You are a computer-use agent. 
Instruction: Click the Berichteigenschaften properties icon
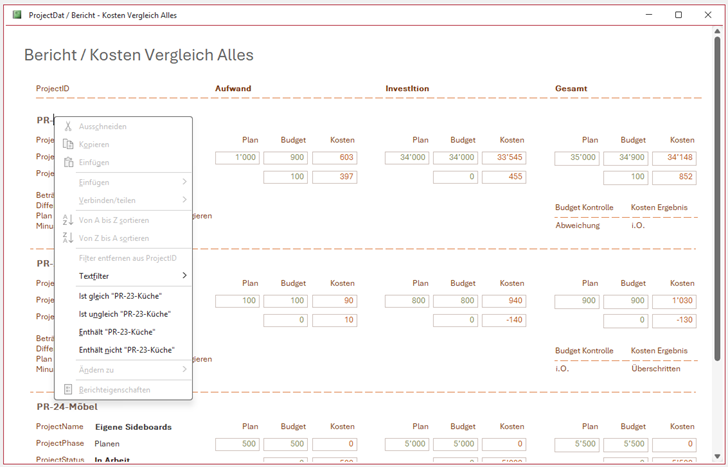pyautogui.click(x=68, y=389)
